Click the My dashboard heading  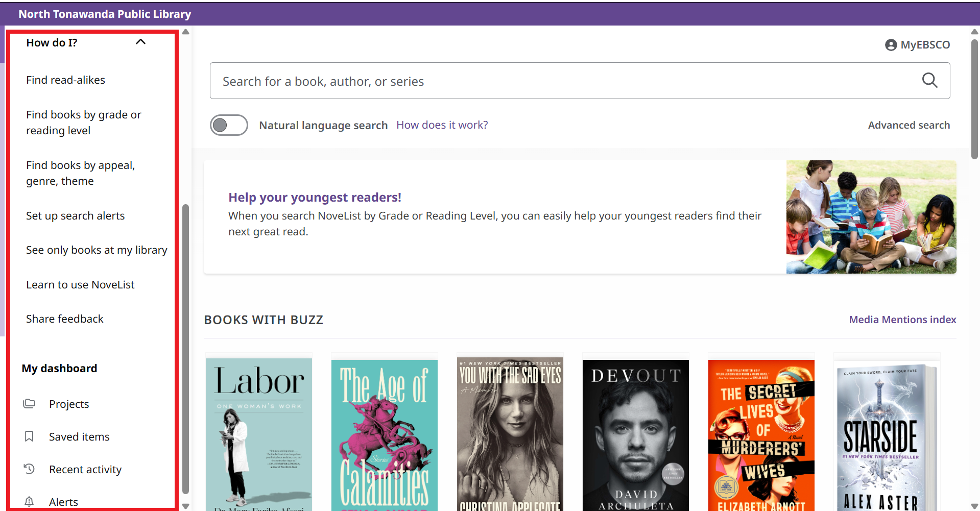[59, 369]
